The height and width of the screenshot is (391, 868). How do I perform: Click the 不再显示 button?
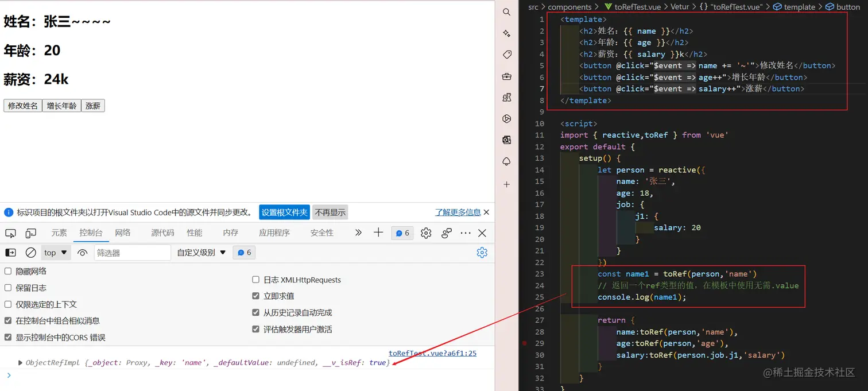pyautogui.click(x=330, y=212)
